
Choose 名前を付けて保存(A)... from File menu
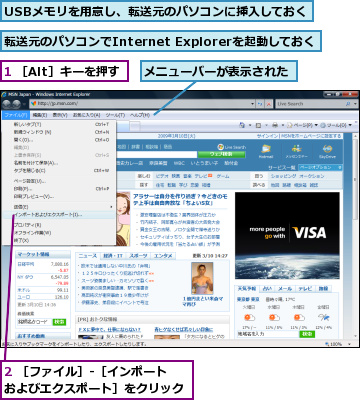click(x=59, y=163)
